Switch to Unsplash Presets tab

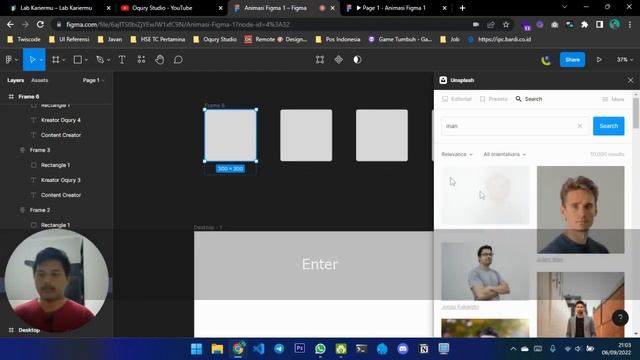[493, 99]
